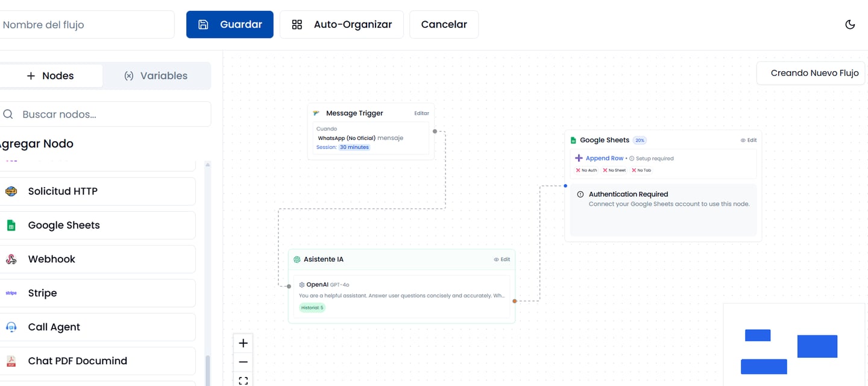Switch to the Variables tab
This screenshot has width=868, height=386.
(156, 76)
